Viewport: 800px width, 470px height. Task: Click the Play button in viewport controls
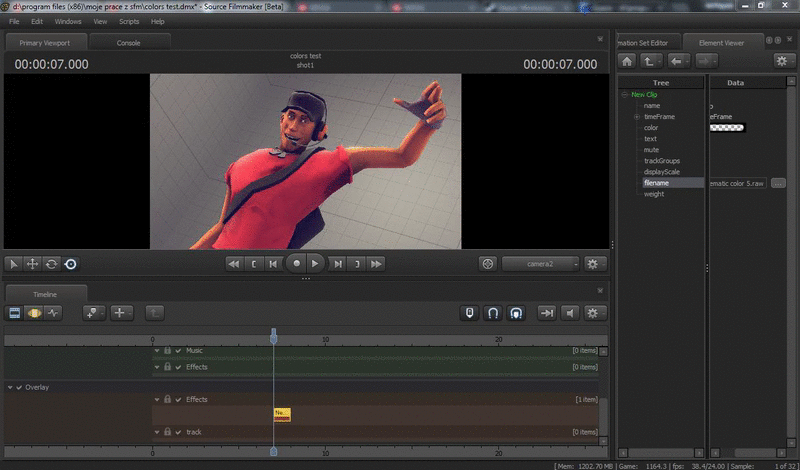click(x=316, y=264)
